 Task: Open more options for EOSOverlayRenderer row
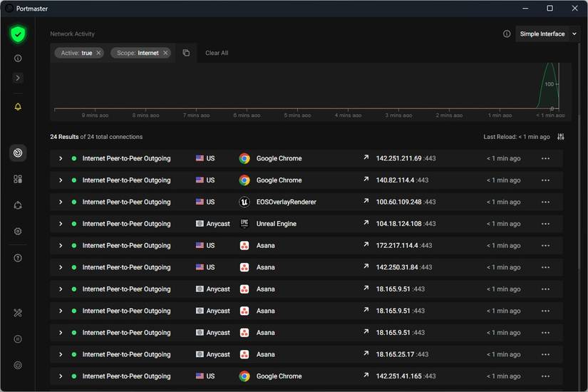[x=546, y=202]
